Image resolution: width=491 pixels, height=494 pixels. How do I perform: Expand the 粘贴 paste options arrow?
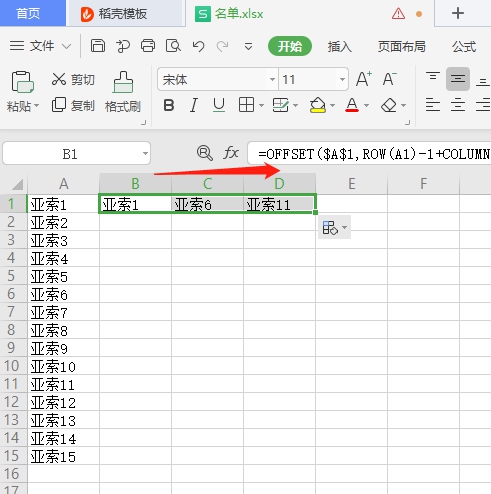click(36, 106)
